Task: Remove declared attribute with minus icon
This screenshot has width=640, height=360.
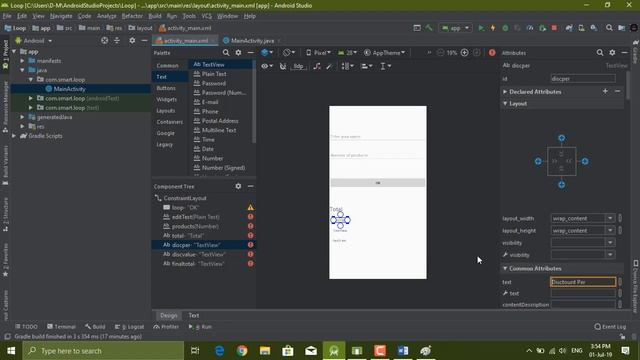Action: coord(618,91)
